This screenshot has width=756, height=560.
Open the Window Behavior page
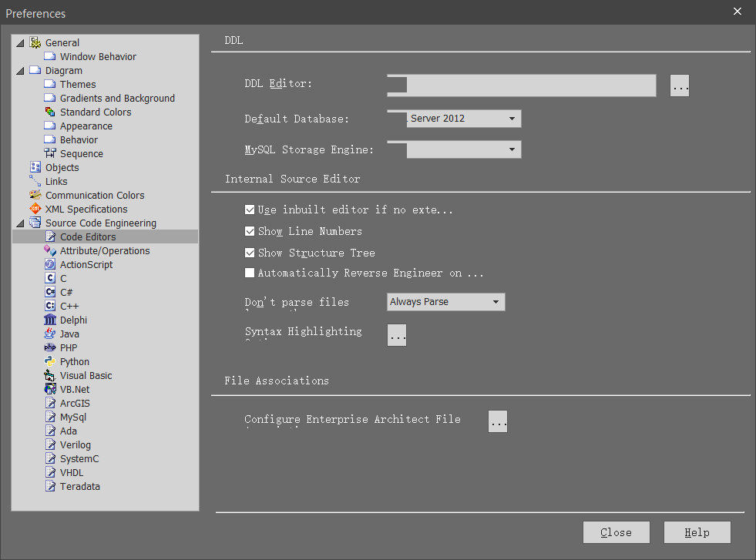point(98,56)
